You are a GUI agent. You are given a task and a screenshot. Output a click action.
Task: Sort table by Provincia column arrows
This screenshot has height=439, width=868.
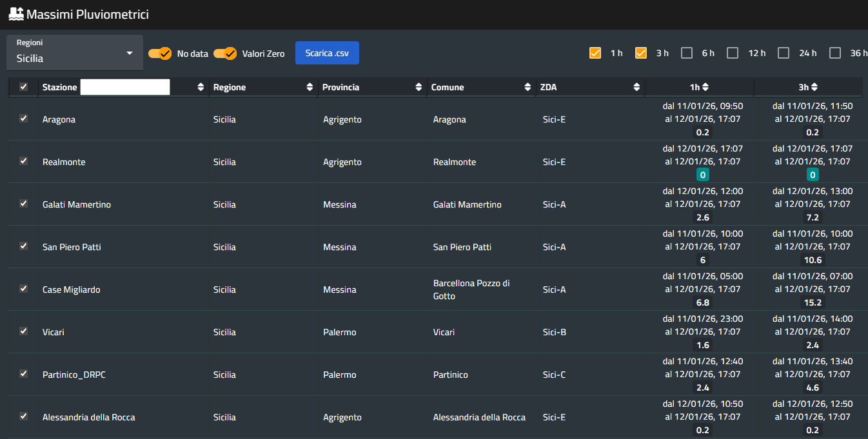click(x=419, y=88)
